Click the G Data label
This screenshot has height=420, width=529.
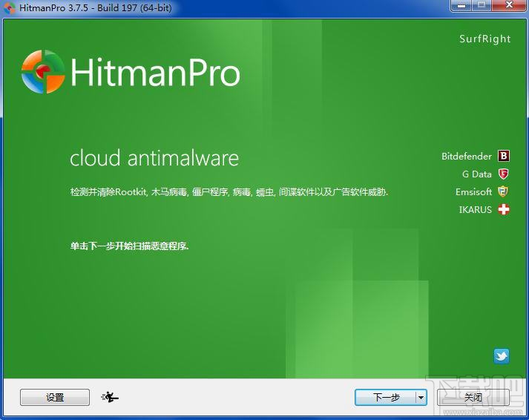point(477,174)
